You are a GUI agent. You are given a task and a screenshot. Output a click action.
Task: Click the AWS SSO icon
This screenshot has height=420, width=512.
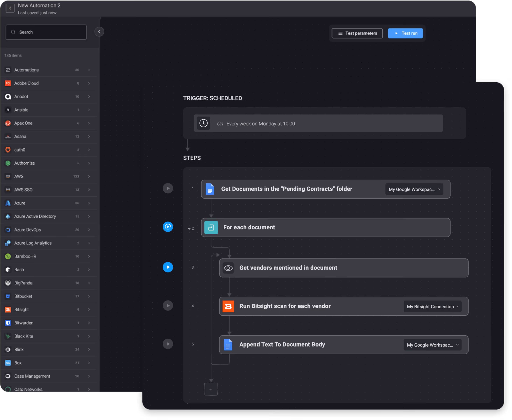[8, 190]
